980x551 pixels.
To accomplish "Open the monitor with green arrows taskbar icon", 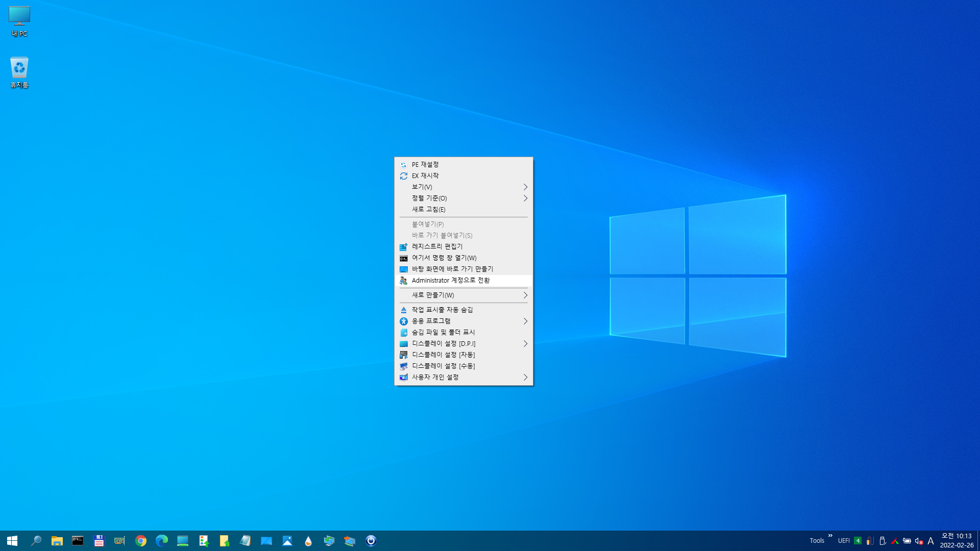I will (x=329, y=541).
